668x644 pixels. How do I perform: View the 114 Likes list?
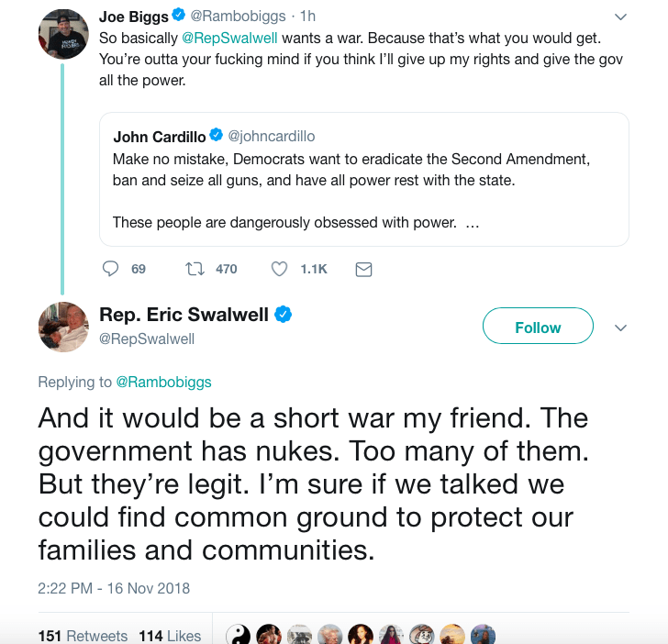[170, 636]
